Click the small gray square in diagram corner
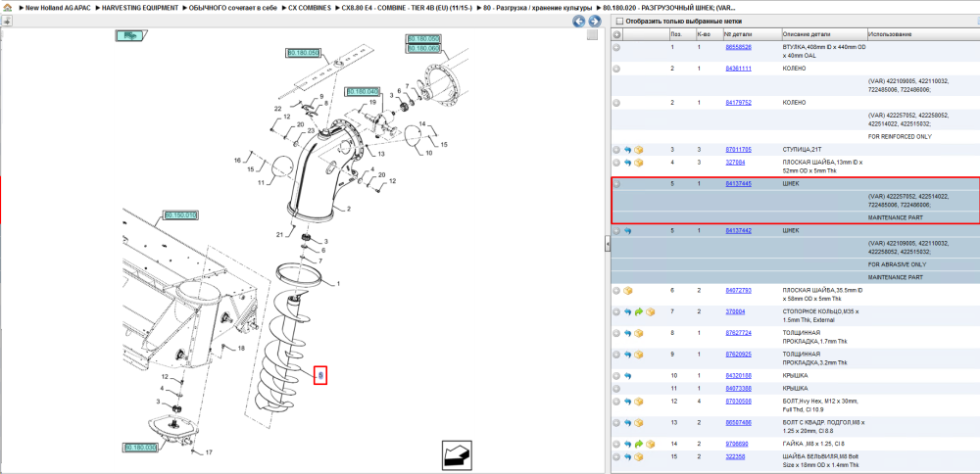The image size is (980, 474). click(x=592, y=35)
